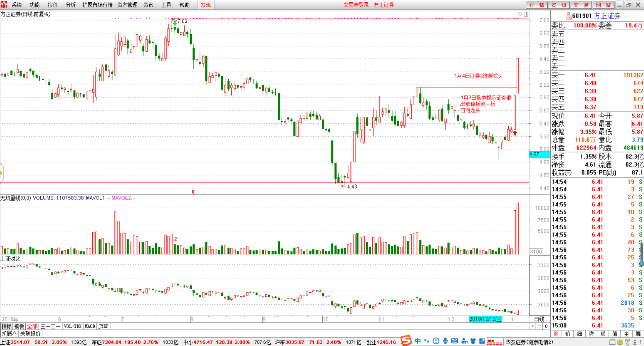Screen dimensions: 644x346
Task: Select the 全部 indicator tab
Action: pos(32,326)
